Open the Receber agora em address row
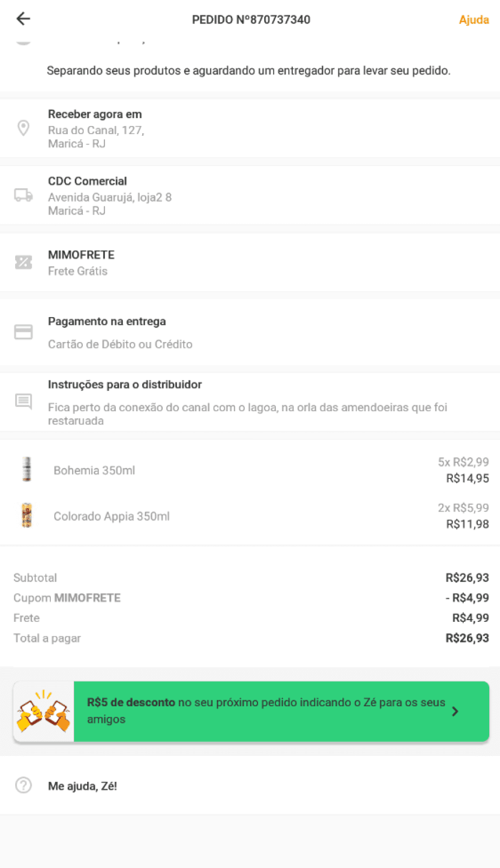This screenshot has height=868, width=500. point(250,128)
